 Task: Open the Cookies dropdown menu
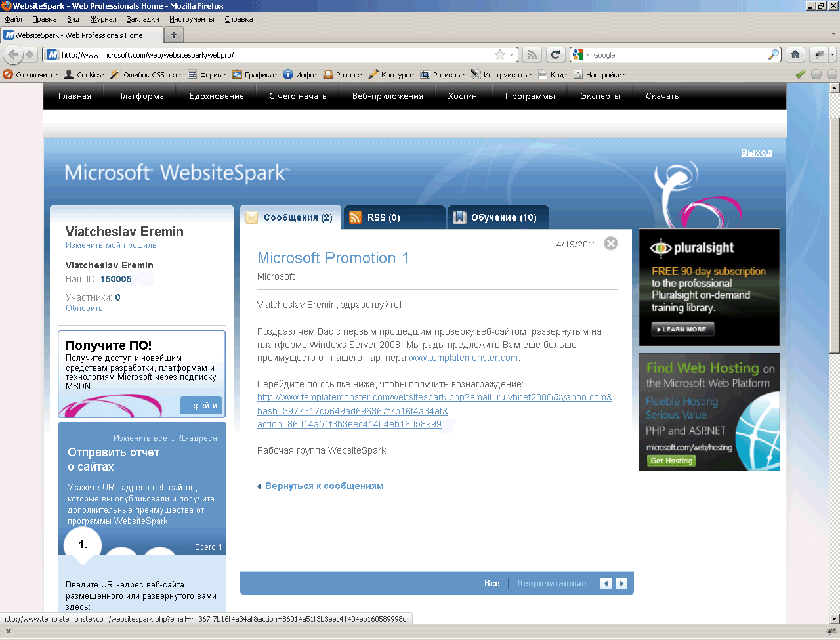[84, 75]
